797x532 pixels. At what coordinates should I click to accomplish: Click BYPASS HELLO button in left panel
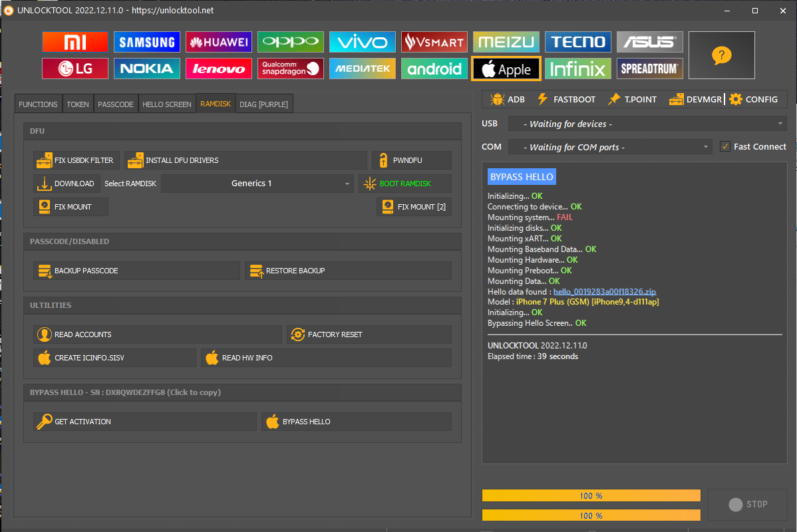tap(357, 422)
